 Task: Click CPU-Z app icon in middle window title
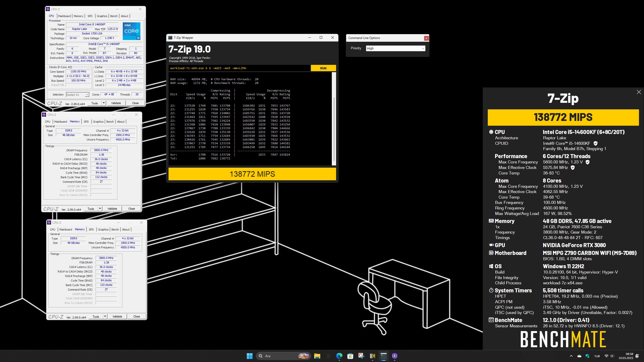[x=44, y=115]
